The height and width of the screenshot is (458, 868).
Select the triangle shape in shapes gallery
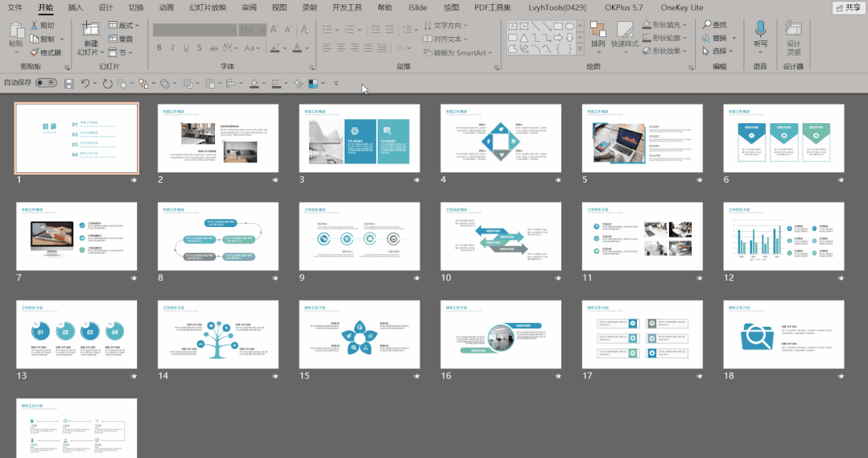523,38
